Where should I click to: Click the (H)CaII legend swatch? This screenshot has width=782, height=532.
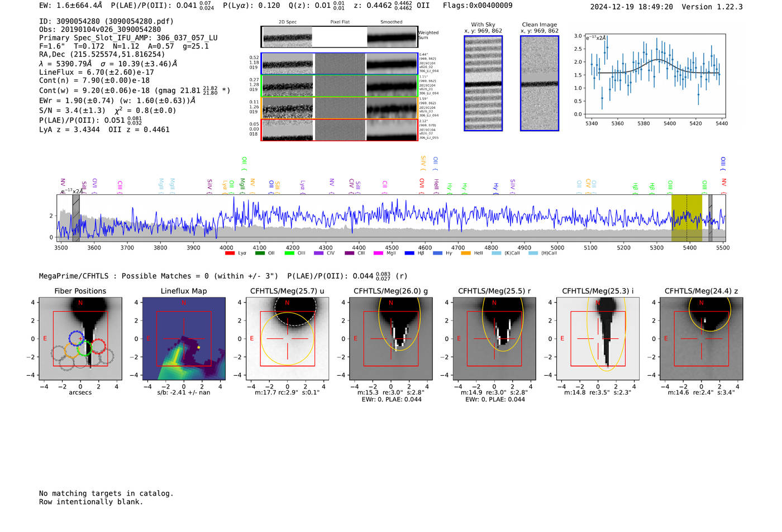(x=533, y=253)
